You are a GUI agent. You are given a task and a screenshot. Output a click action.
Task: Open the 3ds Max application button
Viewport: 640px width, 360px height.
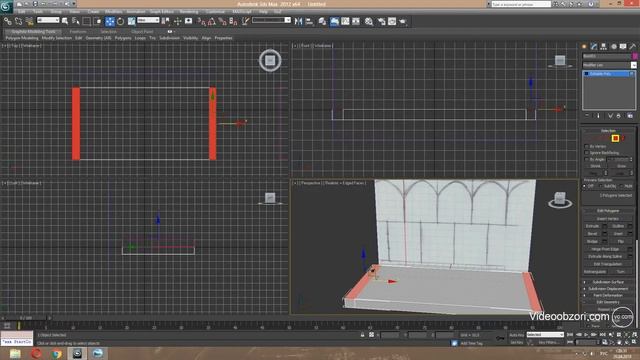click(6, 7)
